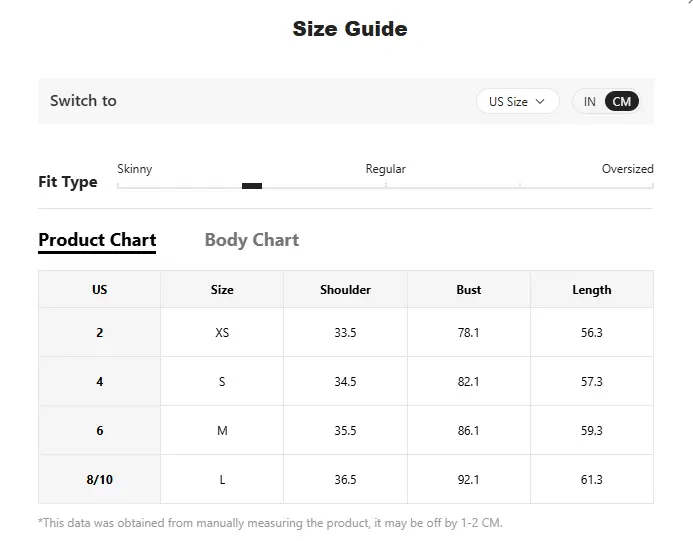693x541 pixels.
Task: Open the US Size dropdown
Action: pos(518,101)
